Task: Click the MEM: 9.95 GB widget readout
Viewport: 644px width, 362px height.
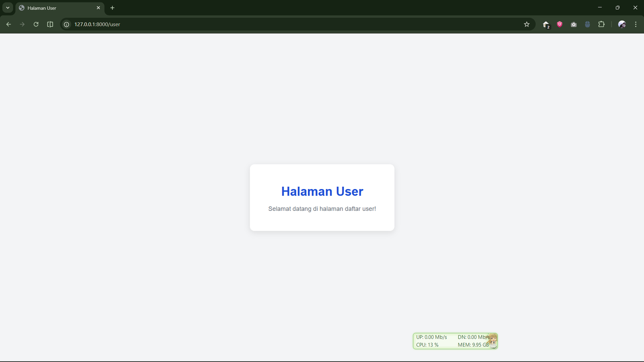Action: click(473, 345)
